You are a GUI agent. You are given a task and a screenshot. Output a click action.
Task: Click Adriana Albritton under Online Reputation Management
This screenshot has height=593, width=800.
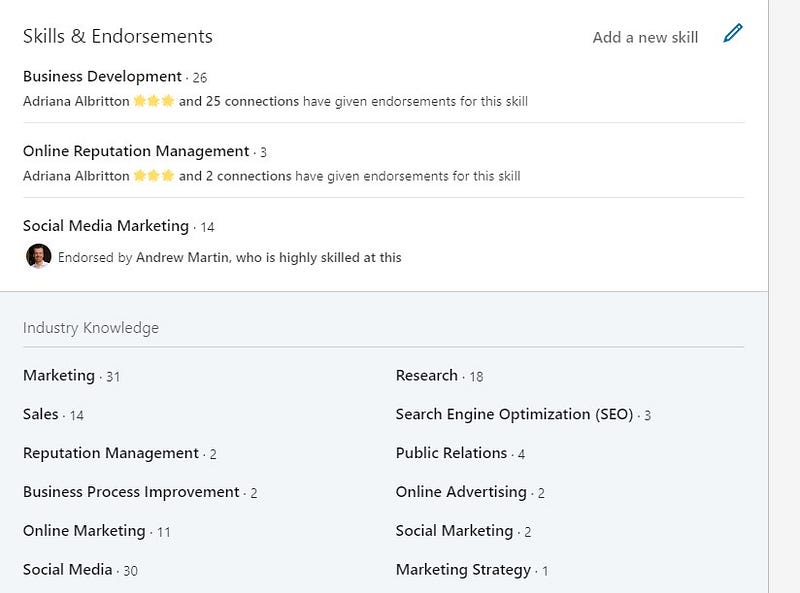76,176
